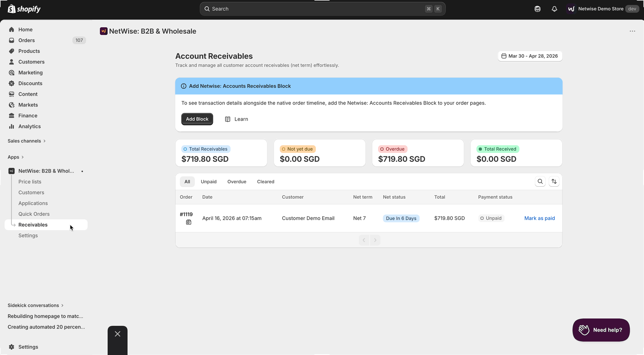Click the pin dot next to NetWise app
This screenshot has width=644, height=355.
pyautogui.click(x=82, y=171)
